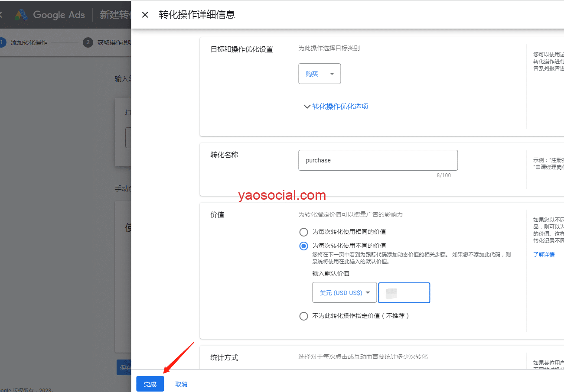
Task: Click the 取消 button
Action: point(181,384)
